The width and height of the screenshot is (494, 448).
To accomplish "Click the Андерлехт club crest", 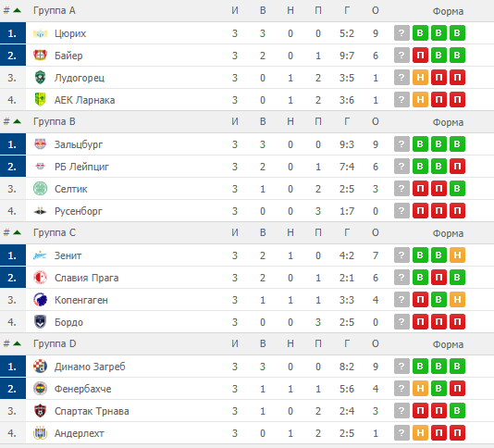I will tap(40, 433).
